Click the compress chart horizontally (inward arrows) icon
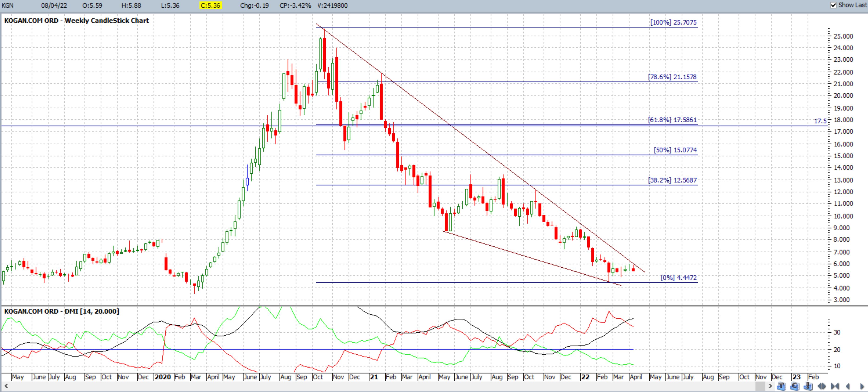Viewport: 868px width, 392px height. 835,386
